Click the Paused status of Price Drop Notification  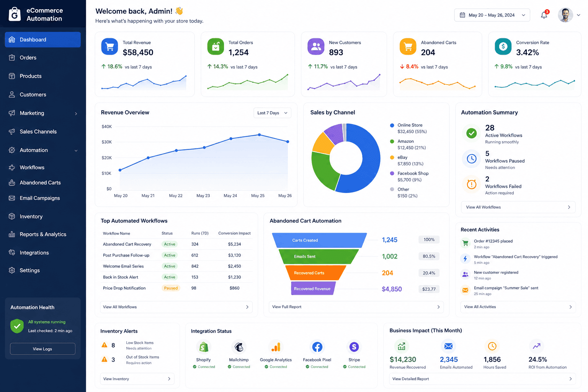click(x=171, y=288)
